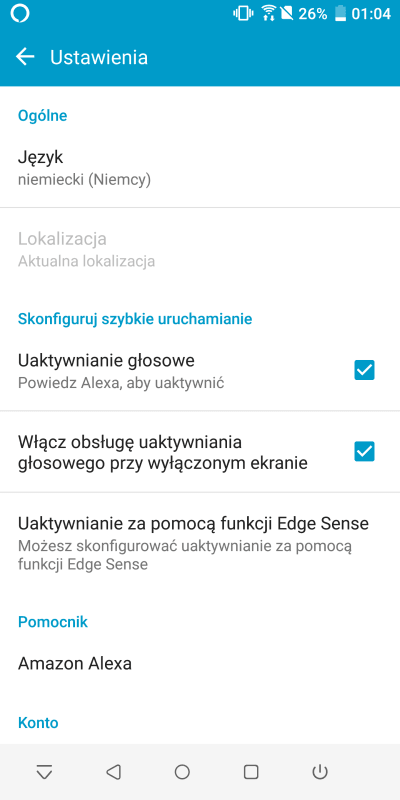This screenshot has width=400, height=800.
Task: Tap the back arrow next to Ustawienia
Action: [24, 57]
